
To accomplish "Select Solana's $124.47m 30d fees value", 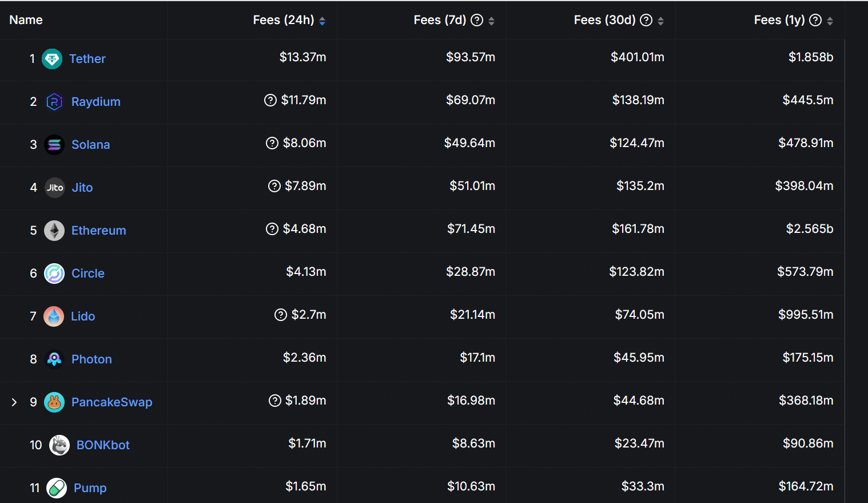I will point(637,143).
